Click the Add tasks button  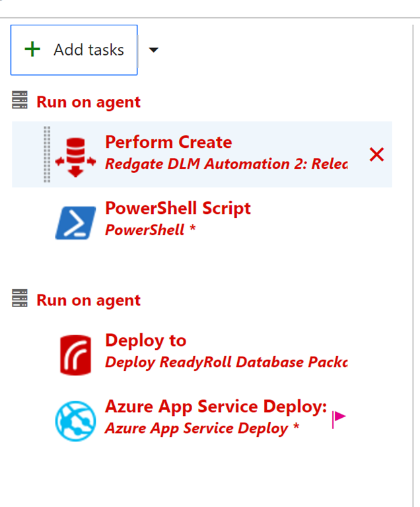pos(74,50)
